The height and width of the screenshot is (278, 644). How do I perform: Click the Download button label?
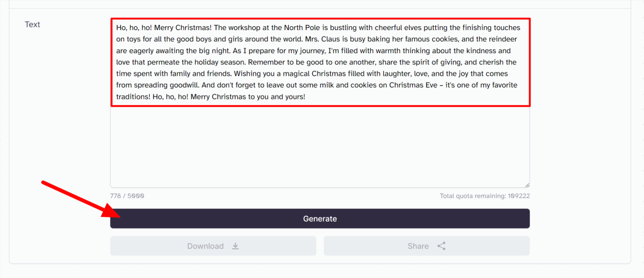click(x=205, y=246)
